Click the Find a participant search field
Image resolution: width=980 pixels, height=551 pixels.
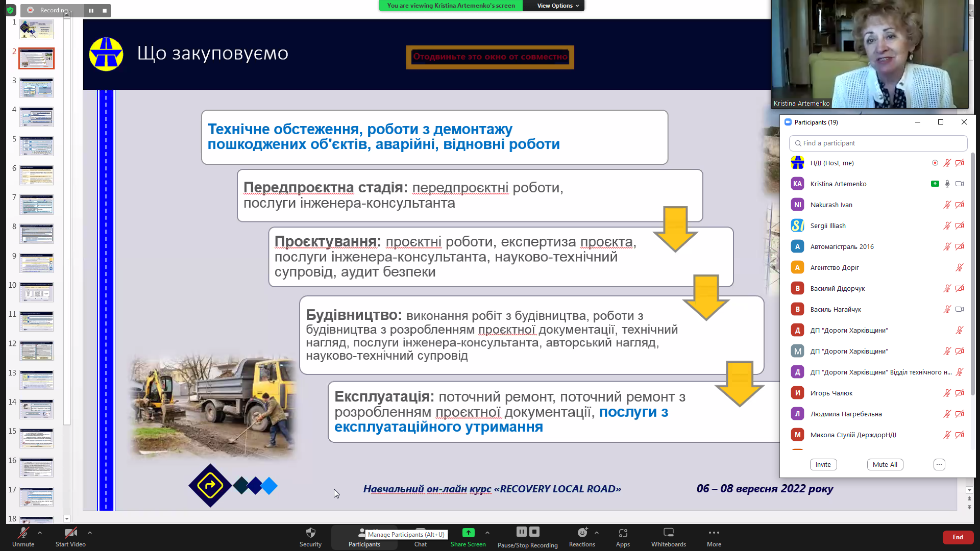[x=878, y=143]
